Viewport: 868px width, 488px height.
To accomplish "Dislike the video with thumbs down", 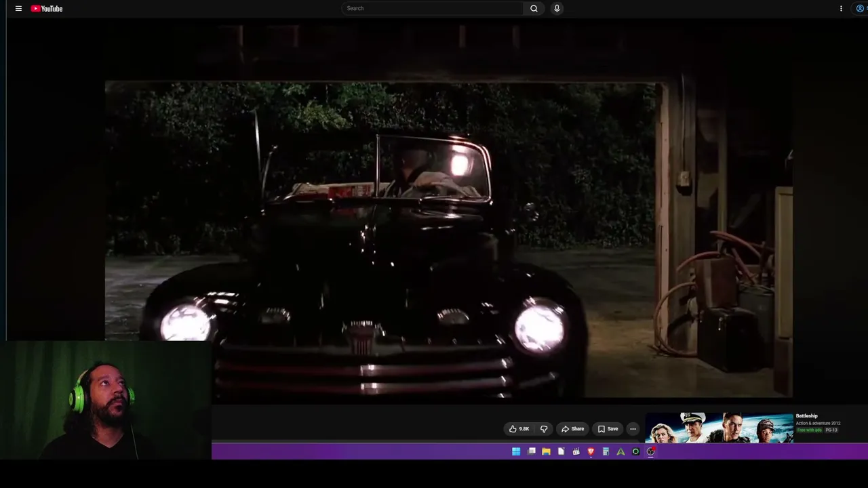I will [x=544, y=429].
